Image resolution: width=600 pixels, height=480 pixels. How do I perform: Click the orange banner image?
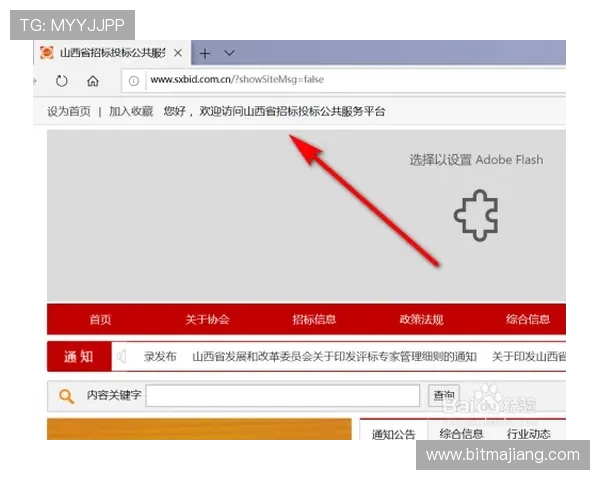[199, 429]
